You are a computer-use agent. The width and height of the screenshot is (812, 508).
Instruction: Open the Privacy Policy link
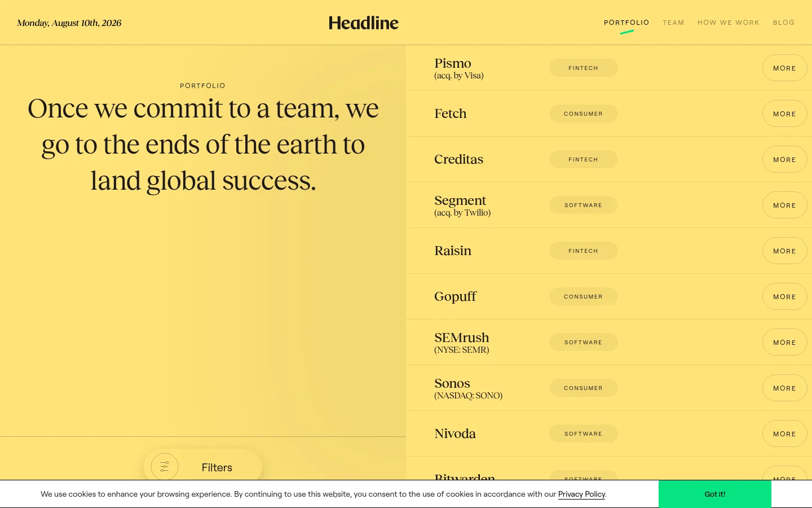[x=581, y=494]
